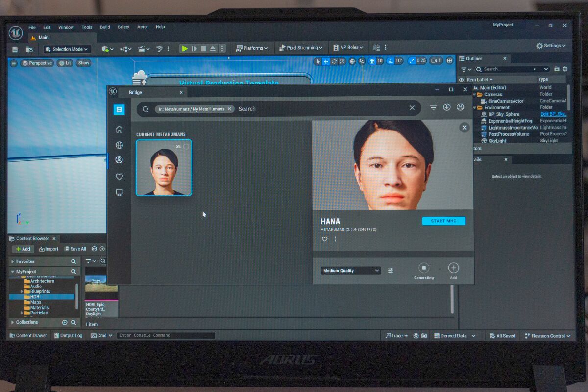Open the Content Drawer
Screen dimensions: 588x392
28,336
